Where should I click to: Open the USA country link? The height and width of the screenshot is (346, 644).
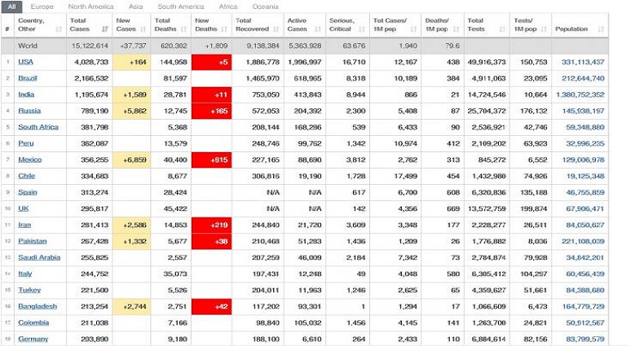(x=24, y=62)
